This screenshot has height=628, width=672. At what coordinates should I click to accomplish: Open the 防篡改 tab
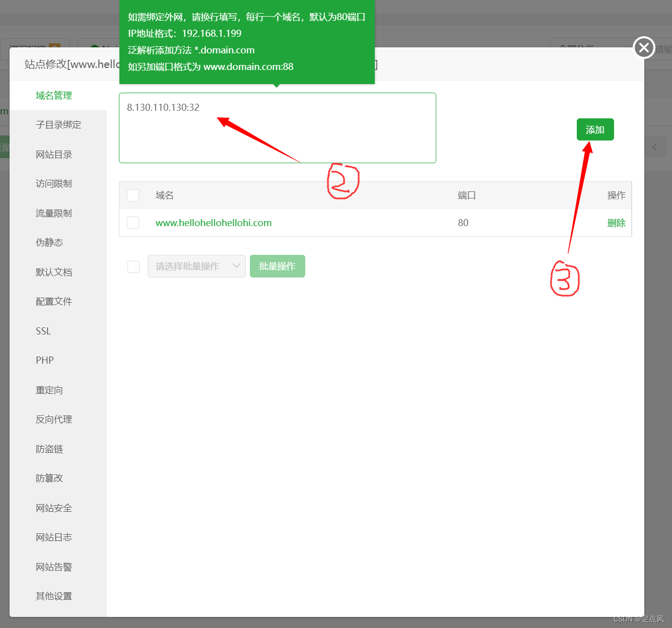(49, 478)
